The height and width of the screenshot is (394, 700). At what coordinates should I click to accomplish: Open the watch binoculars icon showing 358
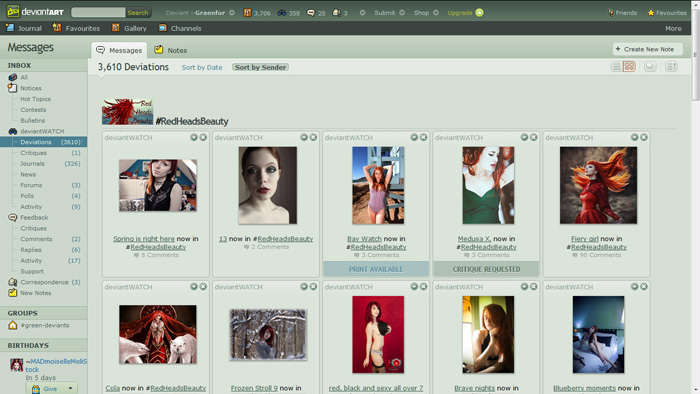pyautogui.click(x=282, y=12)
